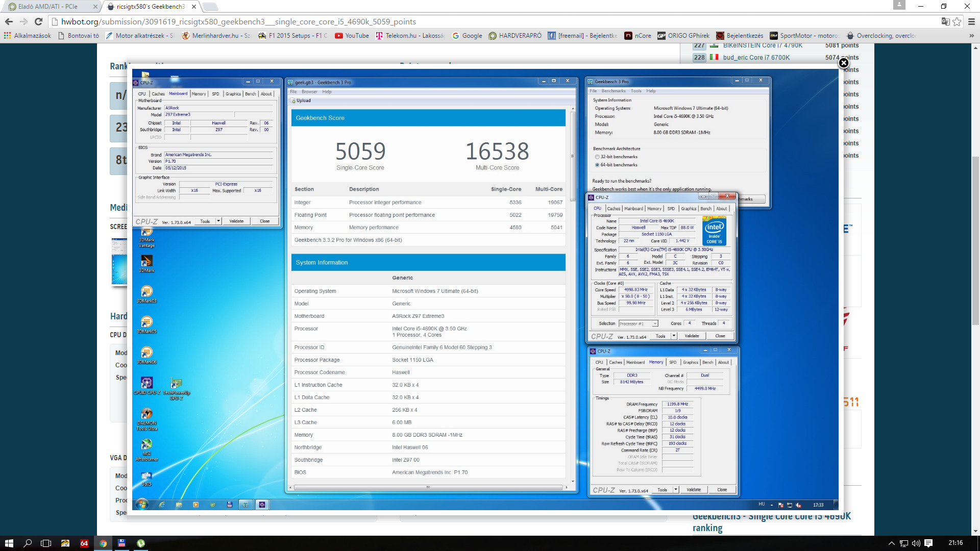Screen dimensions: 980x551
Task: Open the [freemail] Bejelentkezés bookmark
Action: click(x=582, y=36)
